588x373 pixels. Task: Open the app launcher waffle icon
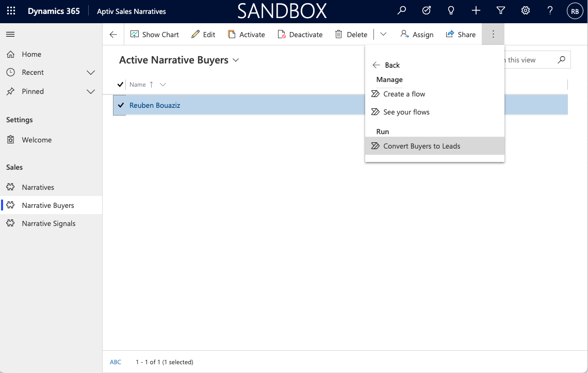point(11,11)
